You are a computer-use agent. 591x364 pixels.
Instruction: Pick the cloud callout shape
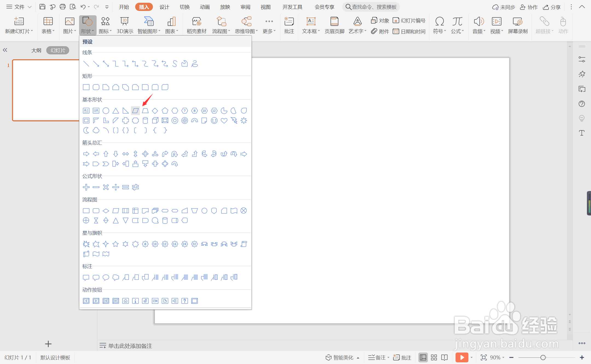[116, 277]
